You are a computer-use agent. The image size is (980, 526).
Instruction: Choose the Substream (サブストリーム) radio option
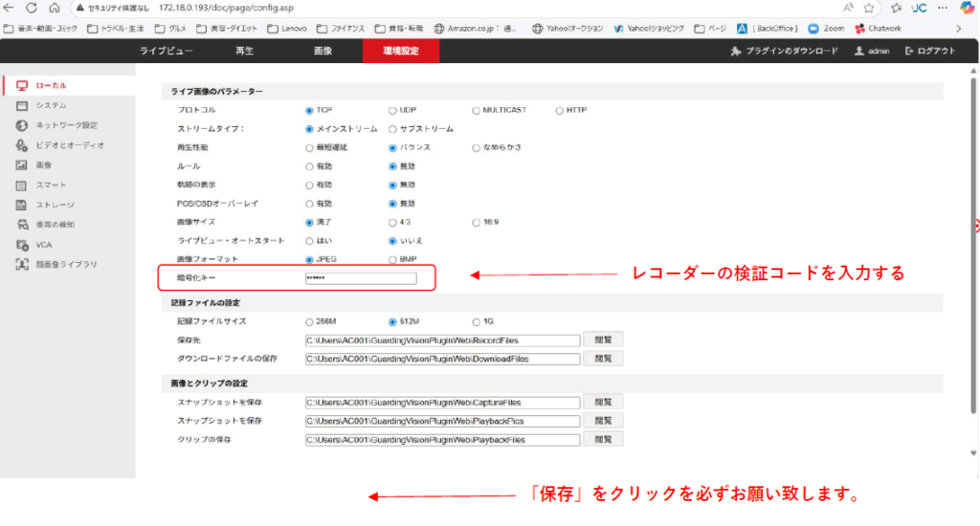coord(392,129)
